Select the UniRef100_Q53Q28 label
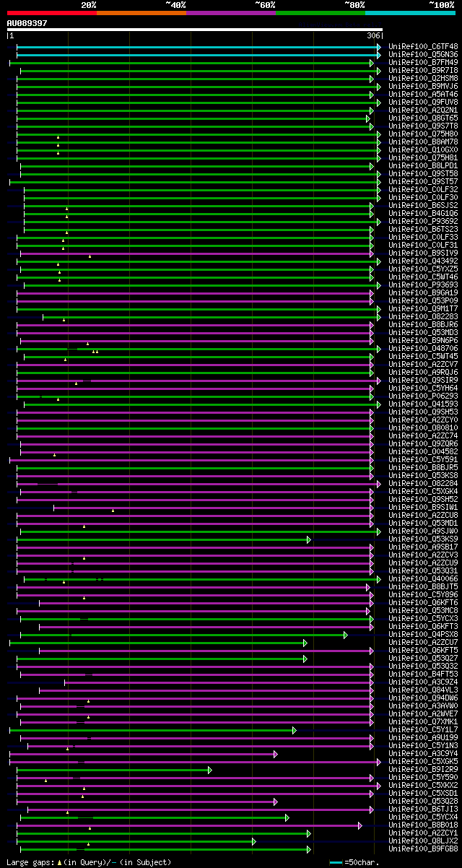This screenshot has width=462, height=868. [423, 801]
